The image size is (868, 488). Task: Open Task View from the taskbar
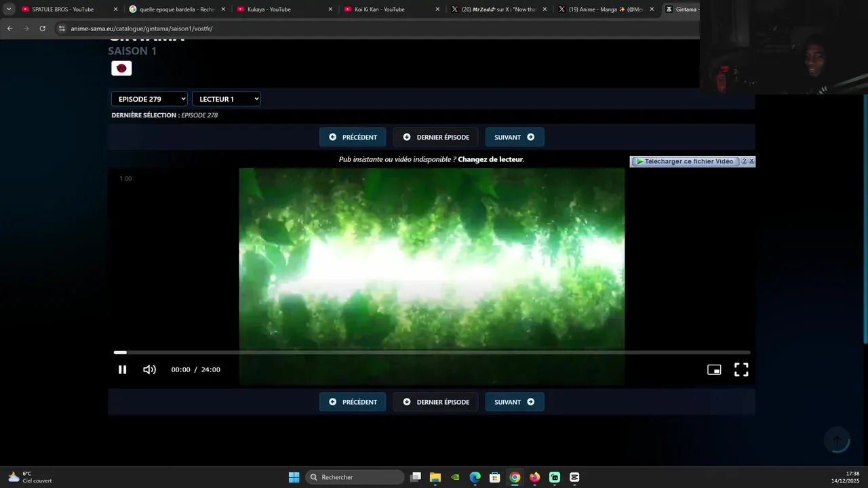click(x=416, y=477)
